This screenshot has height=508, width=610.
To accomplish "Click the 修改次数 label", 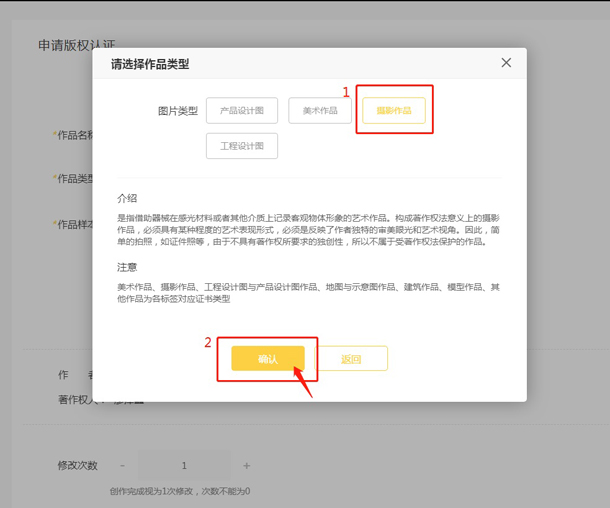I will (x=77, y=465).
